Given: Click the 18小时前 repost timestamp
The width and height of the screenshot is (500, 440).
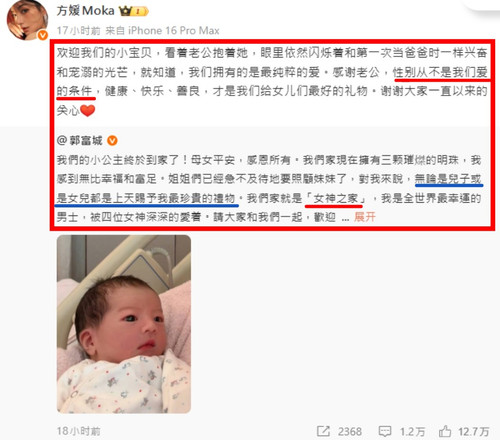Looking at the screenshot, I should (x=78, y=431).
